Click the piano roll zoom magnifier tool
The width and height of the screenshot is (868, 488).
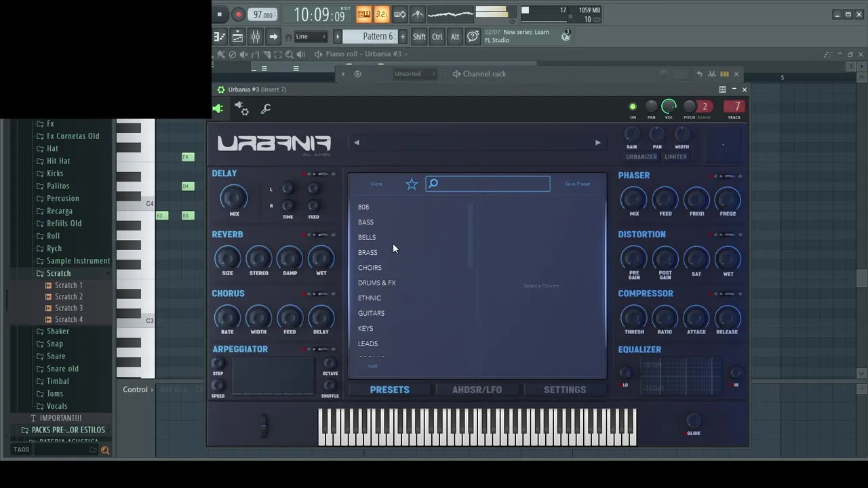pos(289,54)
